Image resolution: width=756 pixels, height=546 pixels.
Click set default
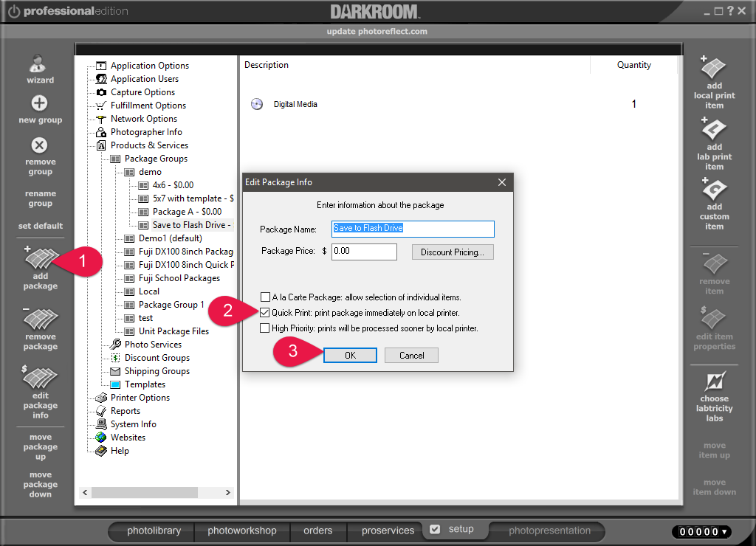(40, 226)
